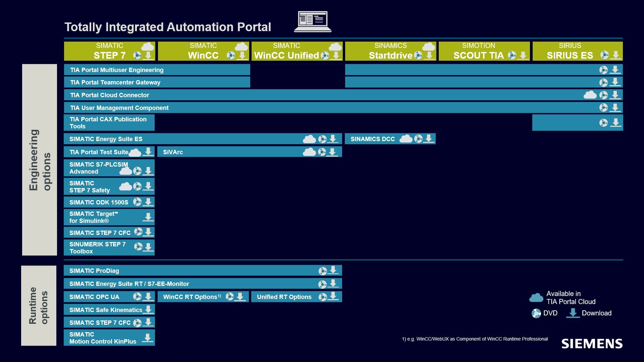Click the download icon in SINAMICS Startdrive header
The image size is (644, 362).
429,56
